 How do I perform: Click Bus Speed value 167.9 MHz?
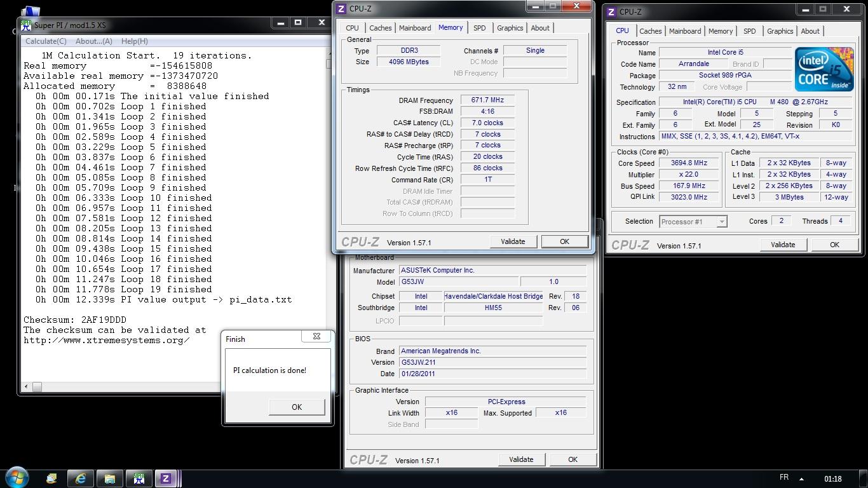(x=689, y=186)
